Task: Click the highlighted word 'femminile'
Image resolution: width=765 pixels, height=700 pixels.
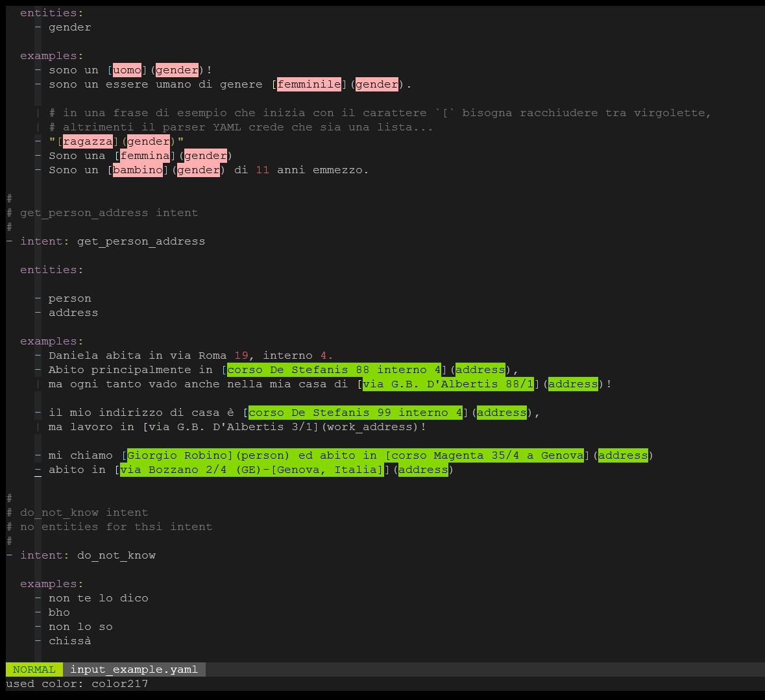Action: point(309,84)
